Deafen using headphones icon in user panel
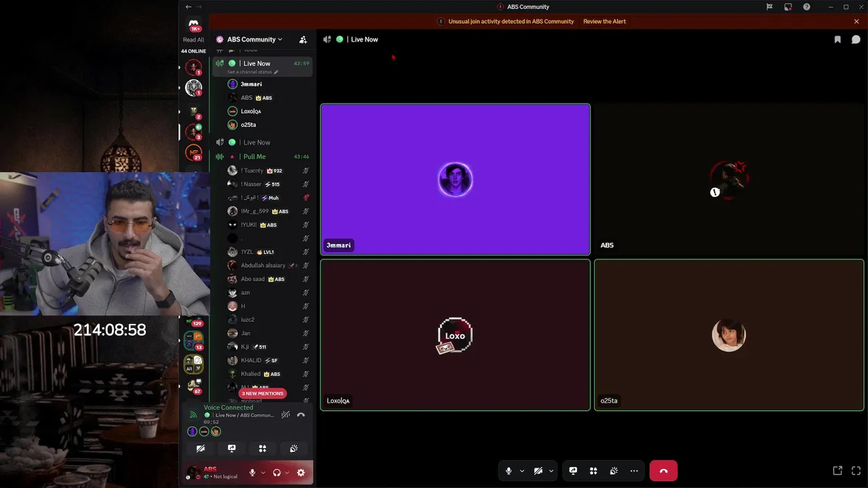This screenshot has height=488, width=868. [x=277, y=473]
